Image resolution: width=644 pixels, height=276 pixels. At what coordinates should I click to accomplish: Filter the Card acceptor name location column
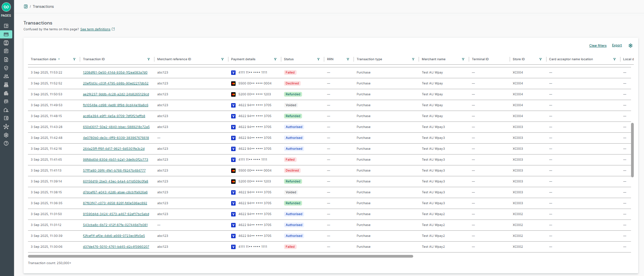(615, 59)
